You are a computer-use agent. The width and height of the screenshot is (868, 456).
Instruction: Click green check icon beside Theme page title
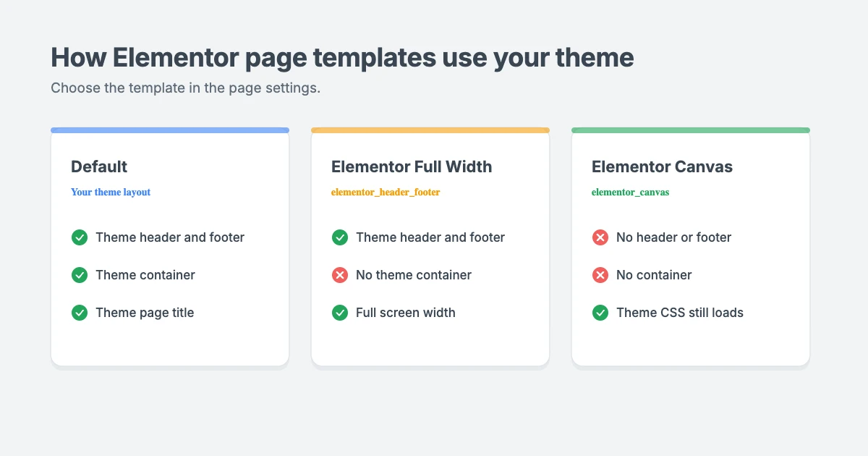coord(80,313)
